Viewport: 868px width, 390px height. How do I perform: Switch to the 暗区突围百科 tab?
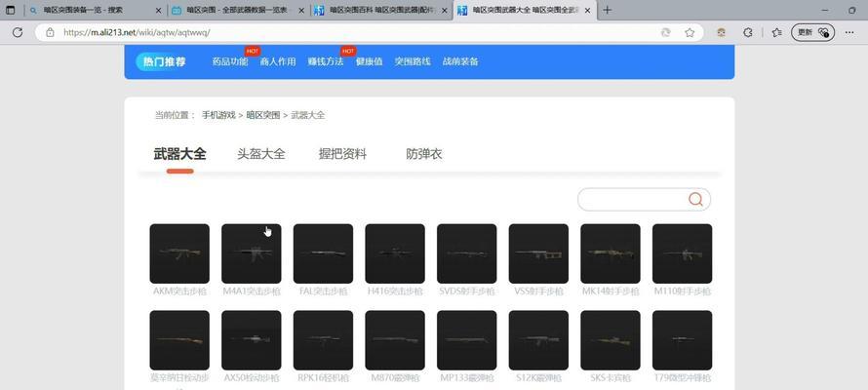[x=382, y=10]
